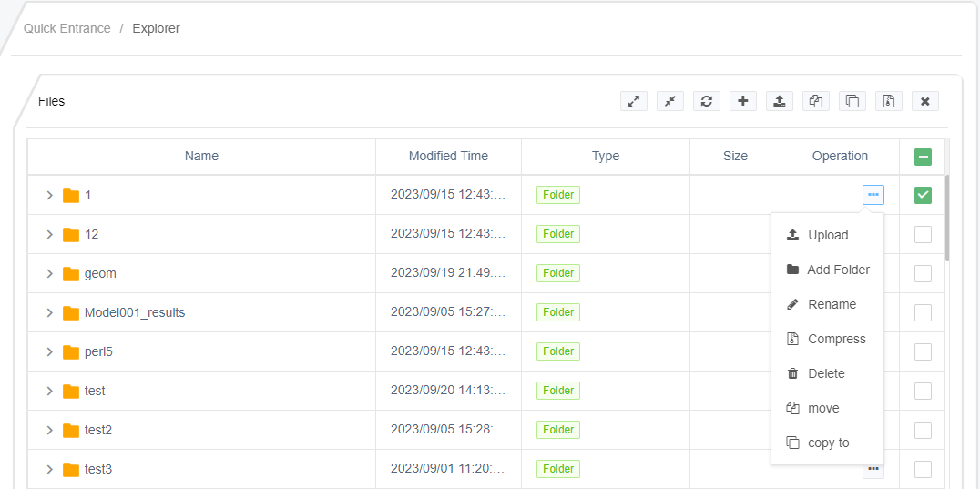Click folder icon of geom

pyautogui.click(x=71, y=273)
